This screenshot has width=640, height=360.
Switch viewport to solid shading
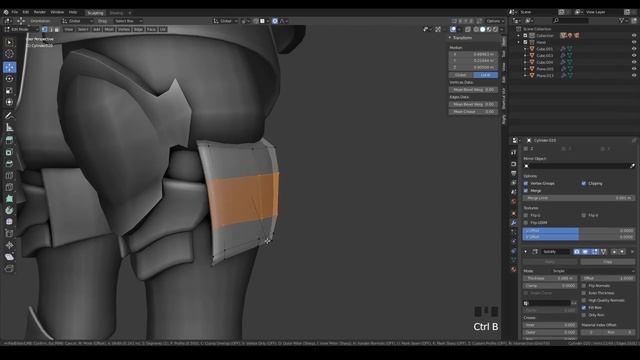tap(482, 29)
